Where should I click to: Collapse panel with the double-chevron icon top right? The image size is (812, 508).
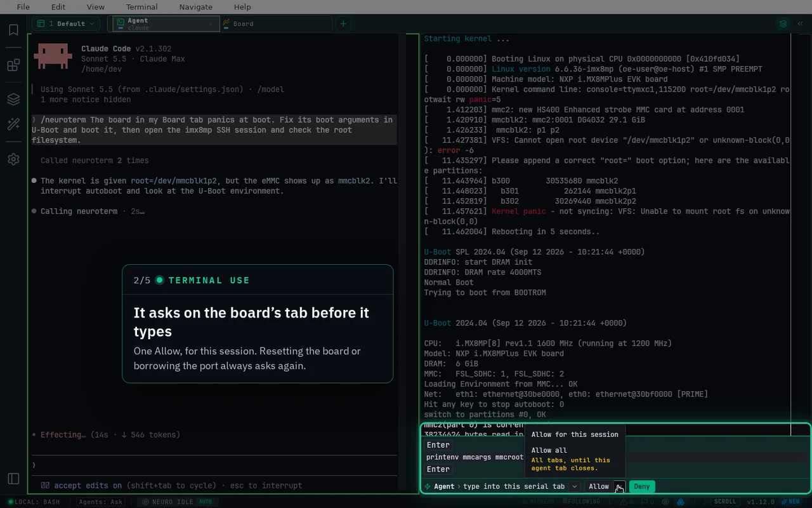pos(800,24)
